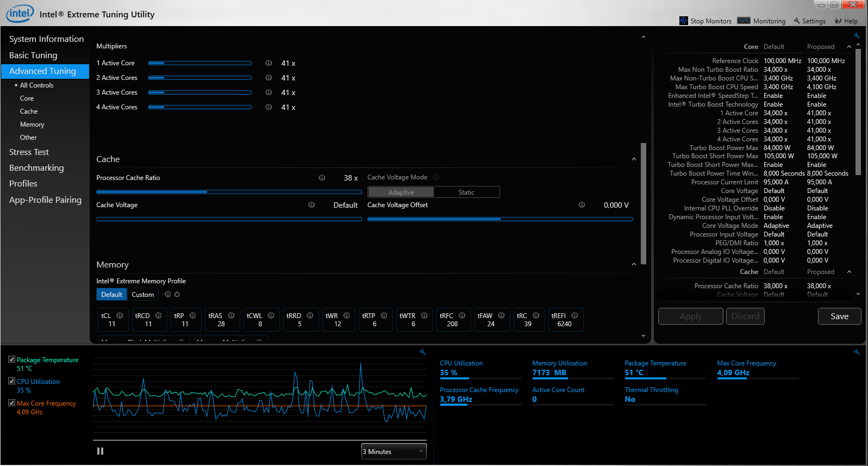
Task: Collapse the Memory section chevron
Action: (634, 265)
